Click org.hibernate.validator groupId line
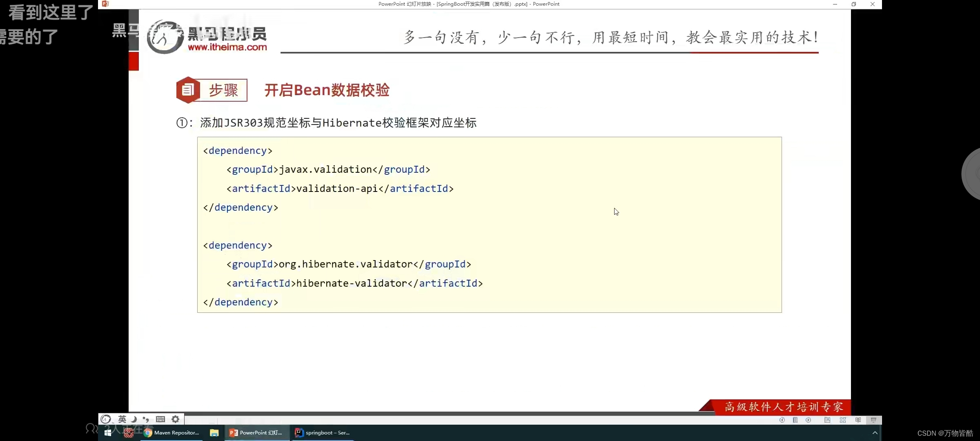The image size is (980, 441). pyautogui.click(x=349, y=264)
